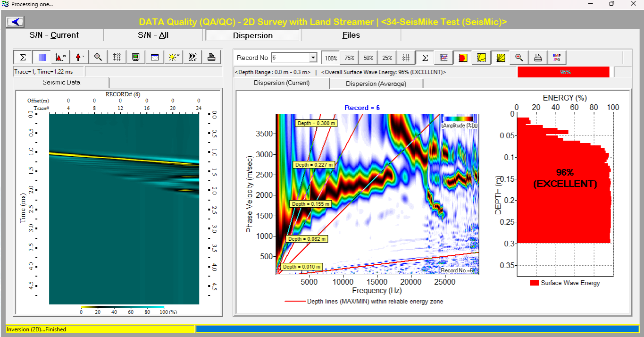The height and width of the screenshot is (337, 644).
Task: Open the Files tab
Action: pyautogui.click(x=351, y=35)
